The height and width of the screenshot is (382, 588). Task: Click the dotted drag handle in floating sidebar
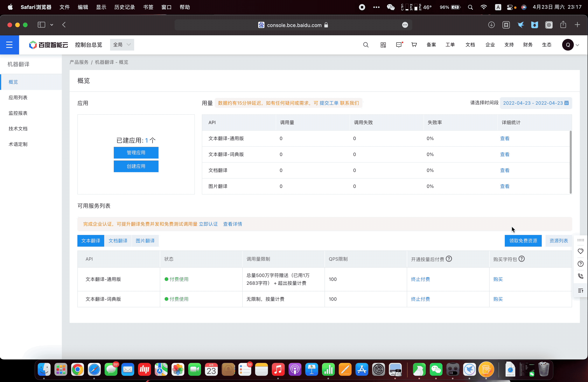581,240
